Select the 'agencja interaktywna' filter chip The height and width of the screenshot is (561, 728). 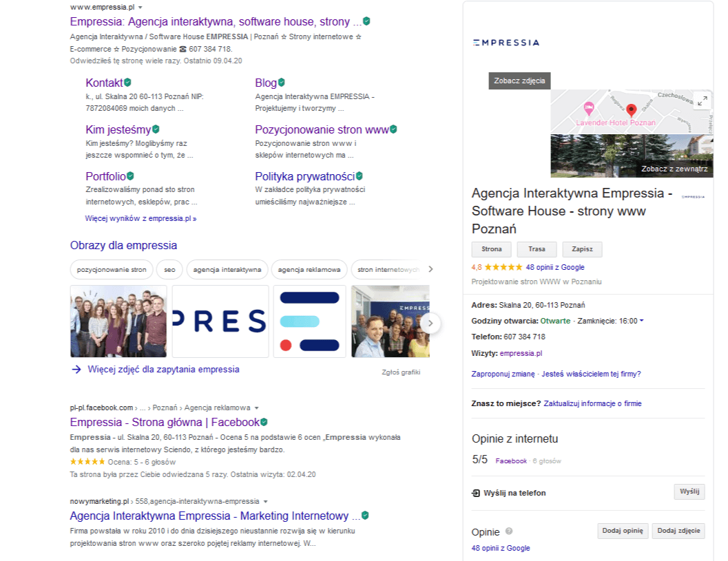click(227, 270)
